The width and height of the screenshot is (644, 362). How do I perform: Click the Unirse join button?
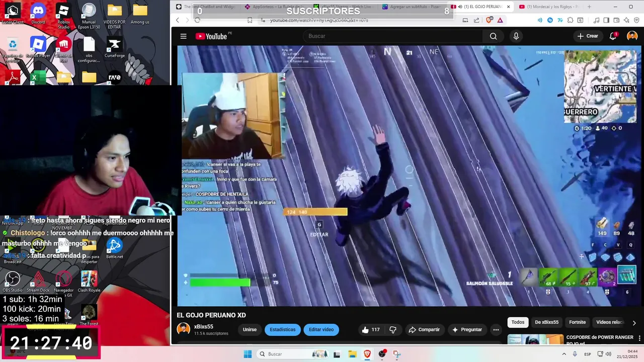[x=250, y=330]
